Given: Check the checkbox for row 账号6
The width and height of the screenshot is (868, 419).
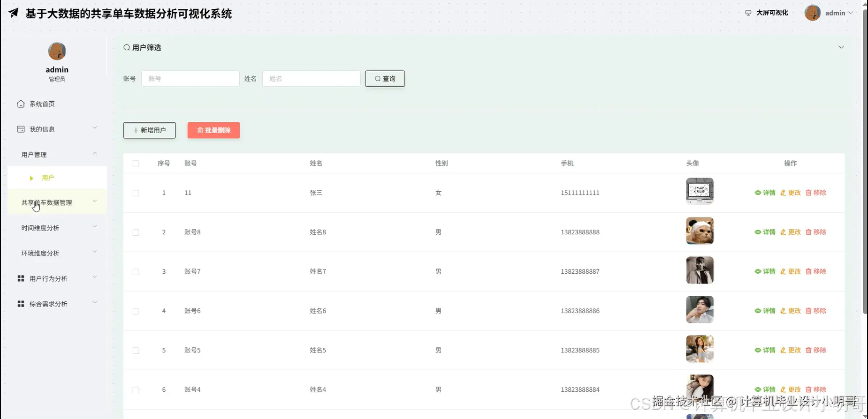Looking at the screenshot, I should (136, 311).
